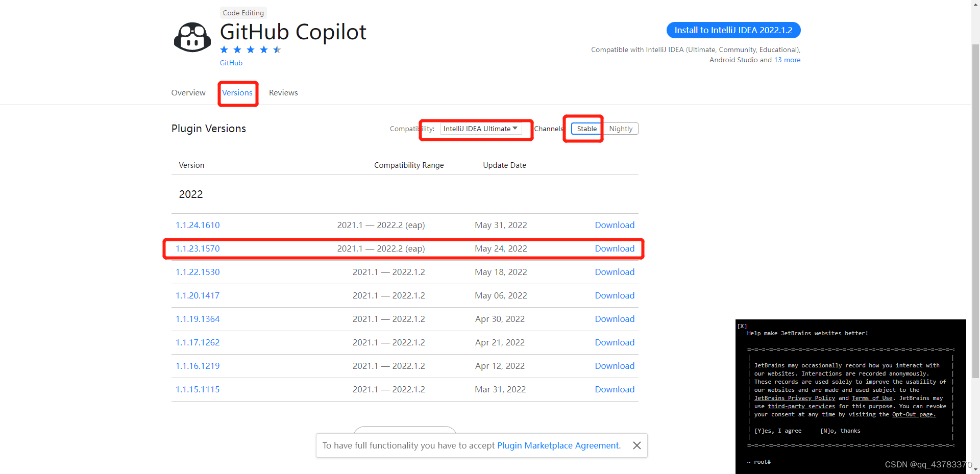Screen dimensions: 980x474
Task: Open the Plugin Marketplace Agreement link
Action: (x=559, y=445)
